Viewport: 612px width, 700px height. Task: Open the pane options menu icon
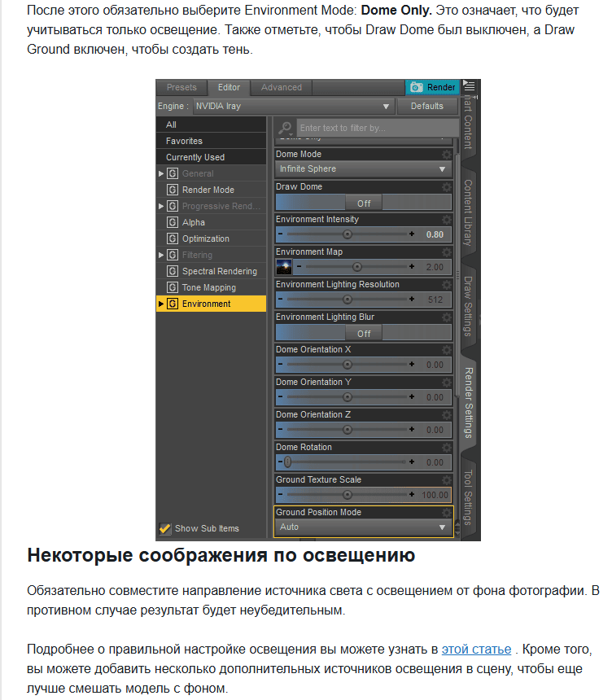point(469,85)
